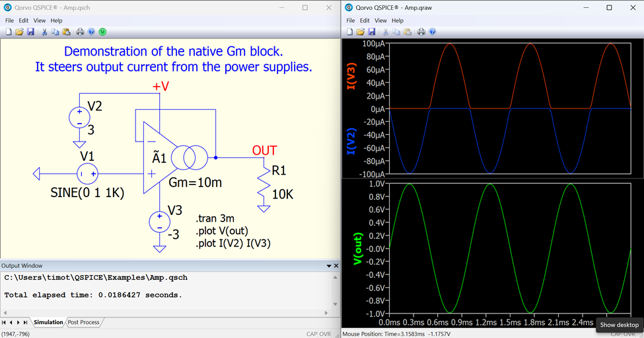Click the Show desktop button
The height and width of the screenshot is (338, 644).
pos(619,325)
